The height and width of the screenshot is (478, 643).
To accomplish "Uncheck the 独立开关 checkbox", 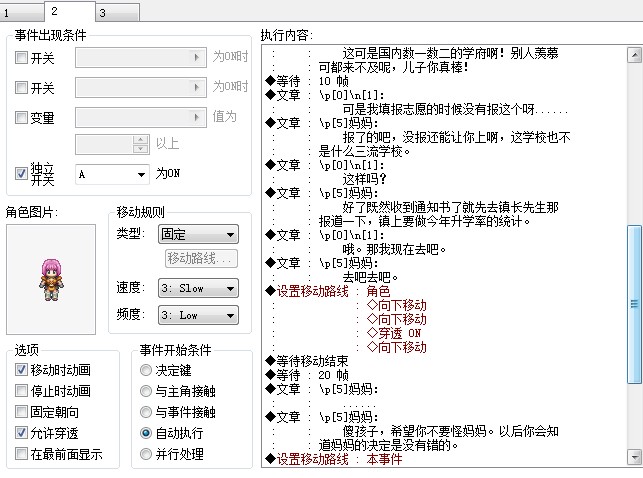I will point(21,173).
